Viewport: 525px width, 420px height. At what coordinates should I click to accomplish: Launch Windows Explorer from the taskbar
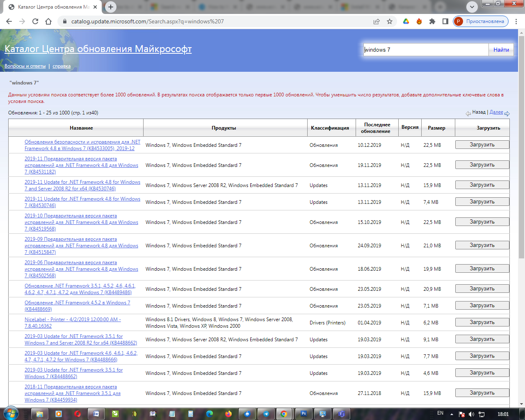click(x=40, y=414)
